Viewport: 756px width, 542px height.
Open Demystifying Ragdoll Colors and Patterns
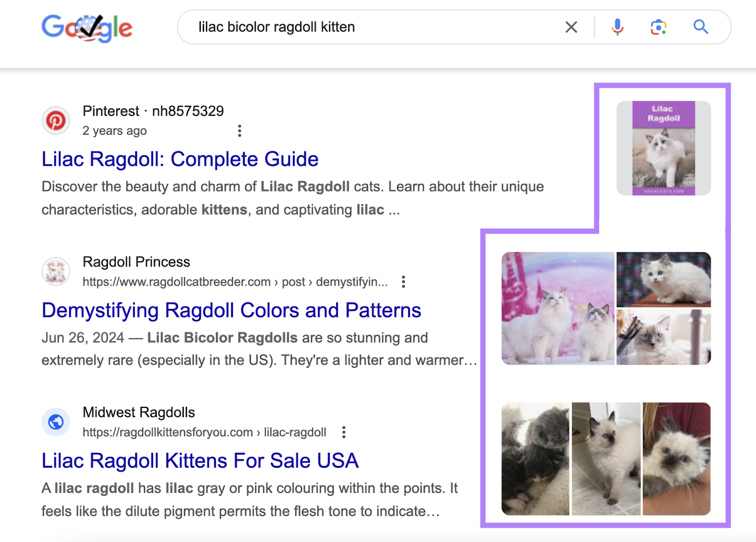231,310
